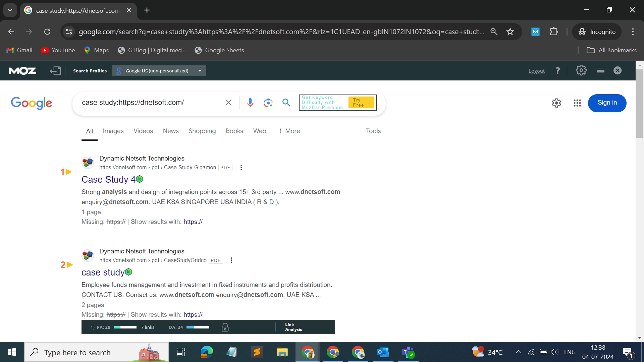Click the MozBar export SERP icon

click(55, 71)
